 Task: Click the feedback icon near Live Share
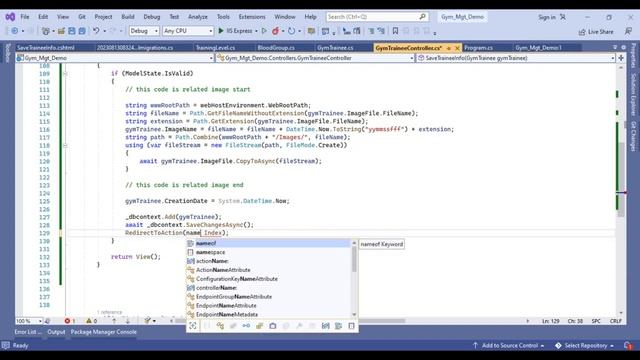[628, 31]
